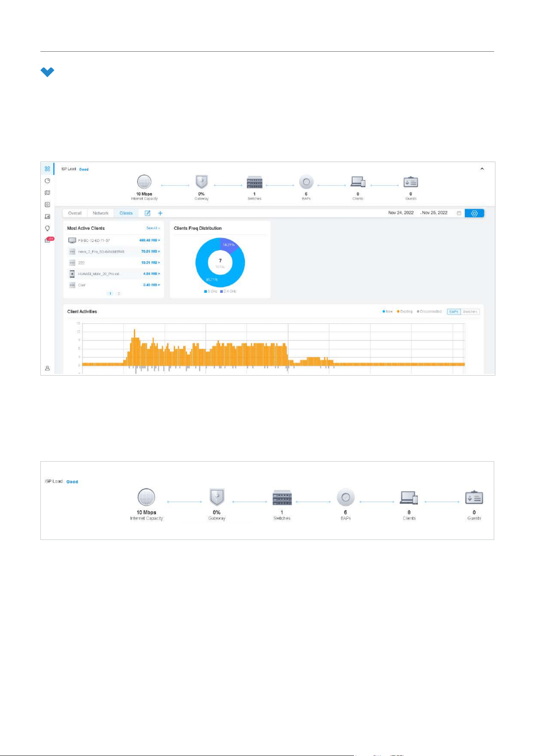Screen dimensions: 535x756
Task: Select Switches toggle in Client Activities
Action: click(470, 312)
